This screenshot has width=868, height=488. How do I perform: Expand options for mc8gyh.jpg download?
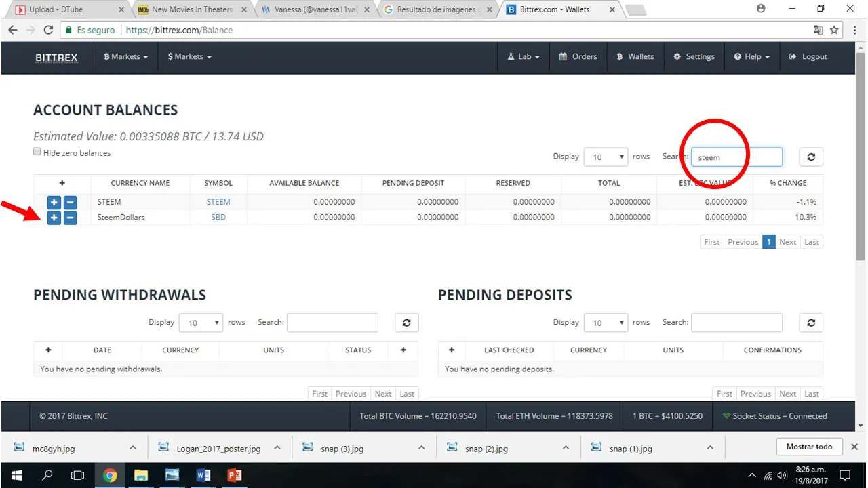(133, 448)
